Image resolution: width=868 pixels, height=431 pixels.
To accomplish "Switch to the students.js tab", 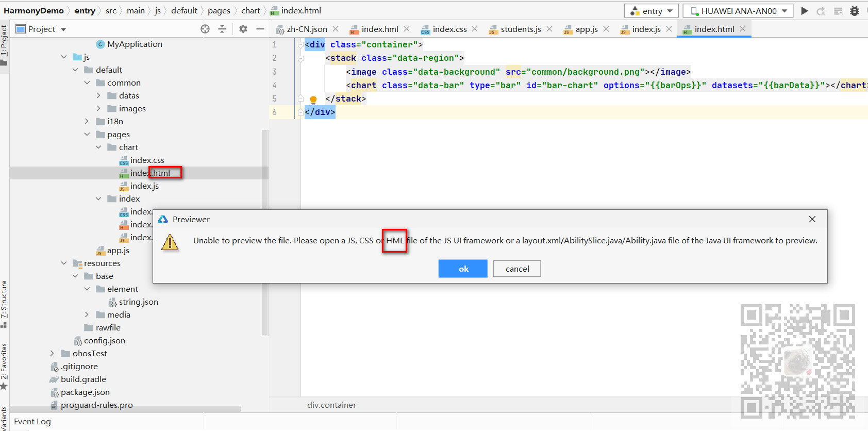I will click(521, 29).
